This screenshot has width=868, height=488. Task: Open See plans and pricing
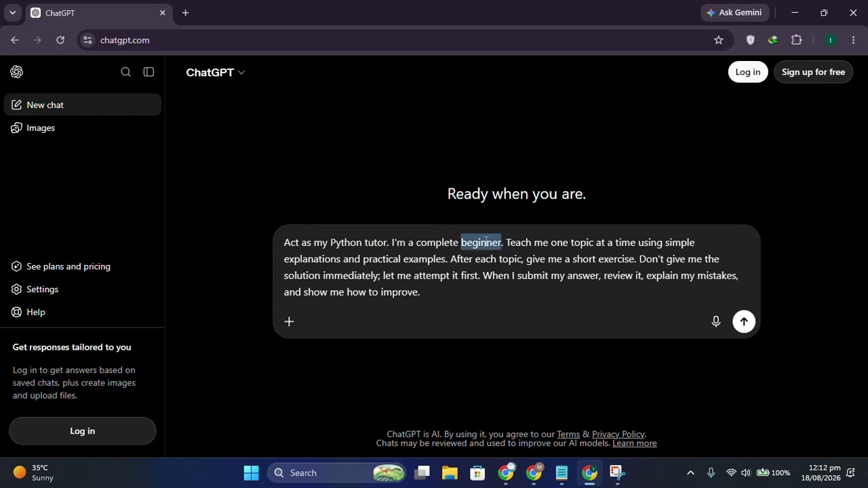coord(83,266)
